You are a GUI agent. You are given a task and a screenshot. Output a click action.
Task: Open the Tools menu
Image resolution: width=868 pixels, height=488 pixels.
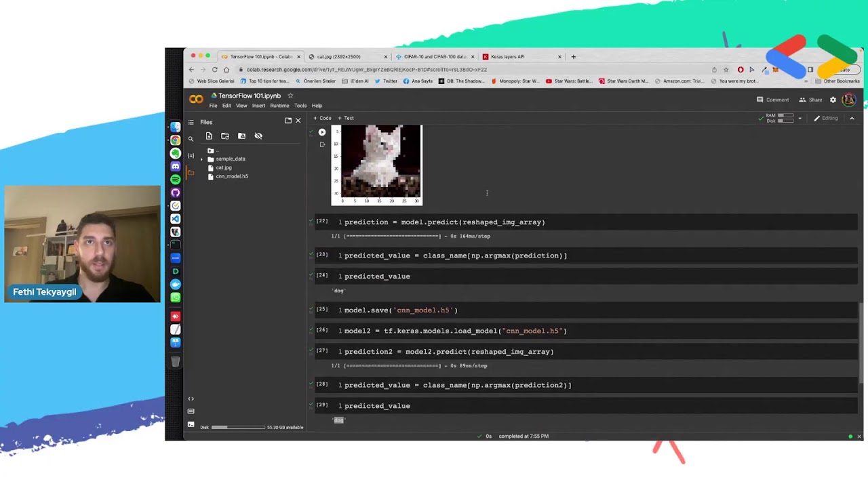click(x=300, y=106)
